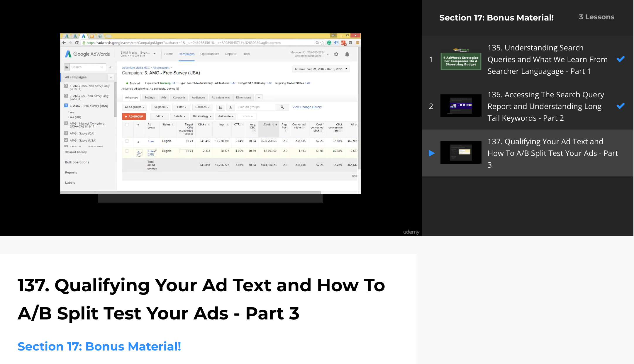Screen dimensions: 634x364
Task: Click the chart toggle graph icon
Action: 221,107
